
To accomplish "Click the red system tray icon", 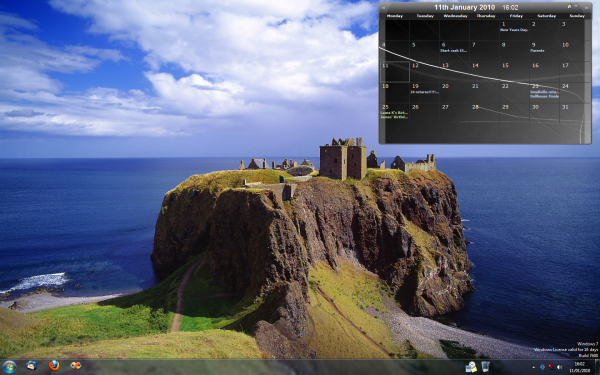I will (551, 367).
